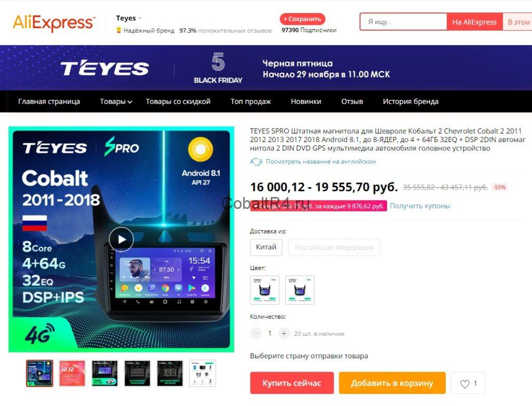Click Получить купоны link
Viewport: 532px width, 406px height.
[420, 206]
